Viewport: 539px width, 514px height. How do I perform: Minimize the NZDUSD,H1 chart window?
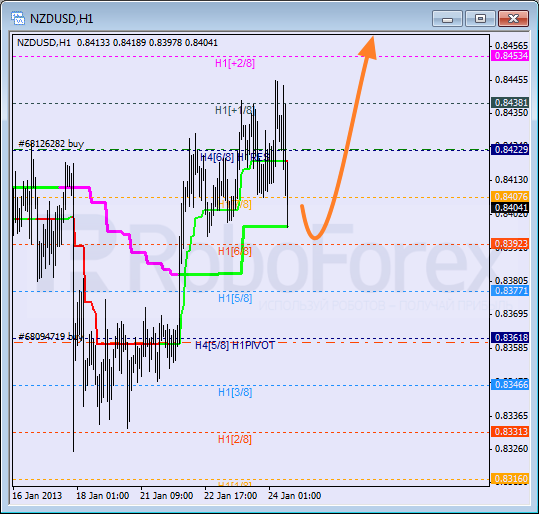pos(447,19)
